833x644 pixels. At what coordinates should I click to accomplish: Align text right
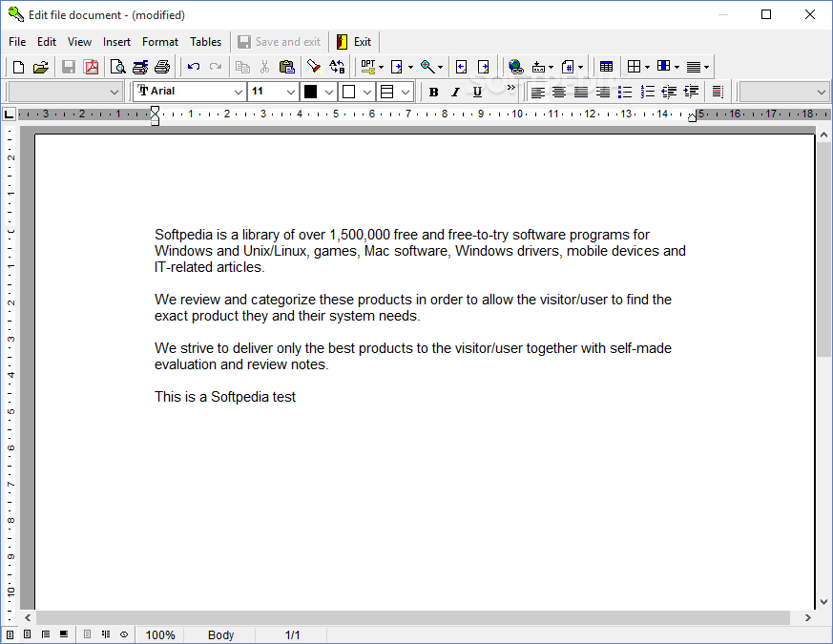602,92
